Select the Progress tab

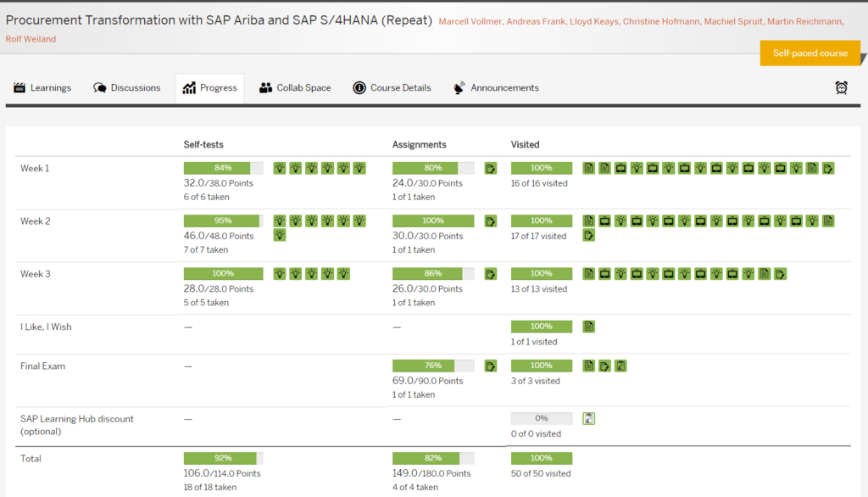[x=210, y=87]
